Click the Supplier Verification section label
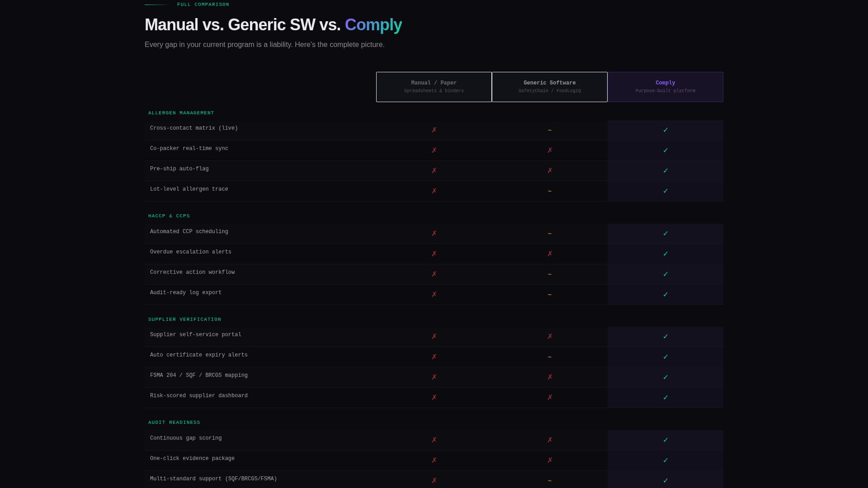 click(185, 319)
